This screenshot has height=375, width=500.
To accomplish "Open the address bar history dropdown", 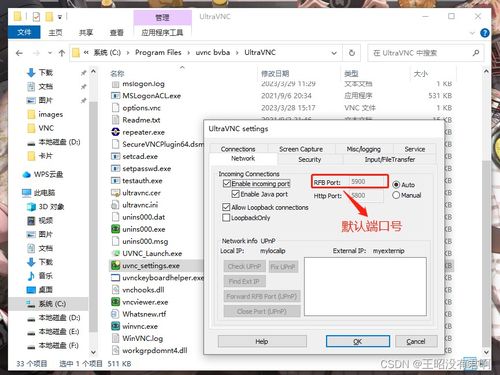I will [x=334, y=53].
